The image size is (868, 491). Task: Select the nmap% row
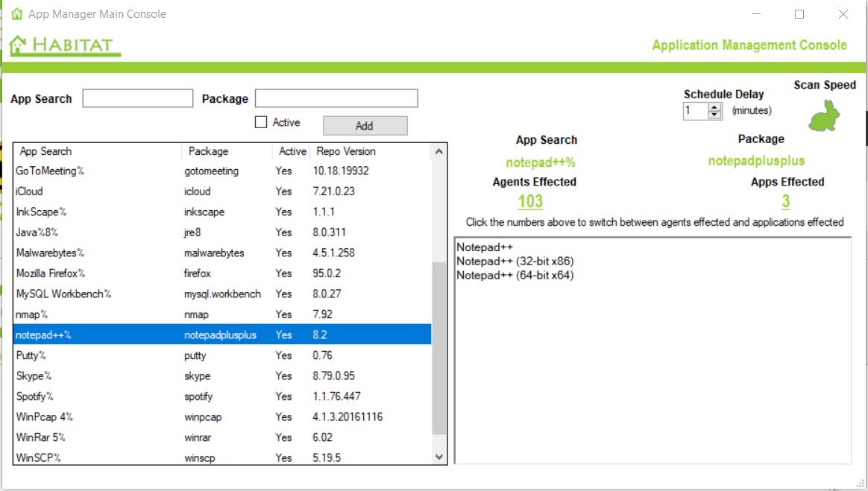pos(222,314)
